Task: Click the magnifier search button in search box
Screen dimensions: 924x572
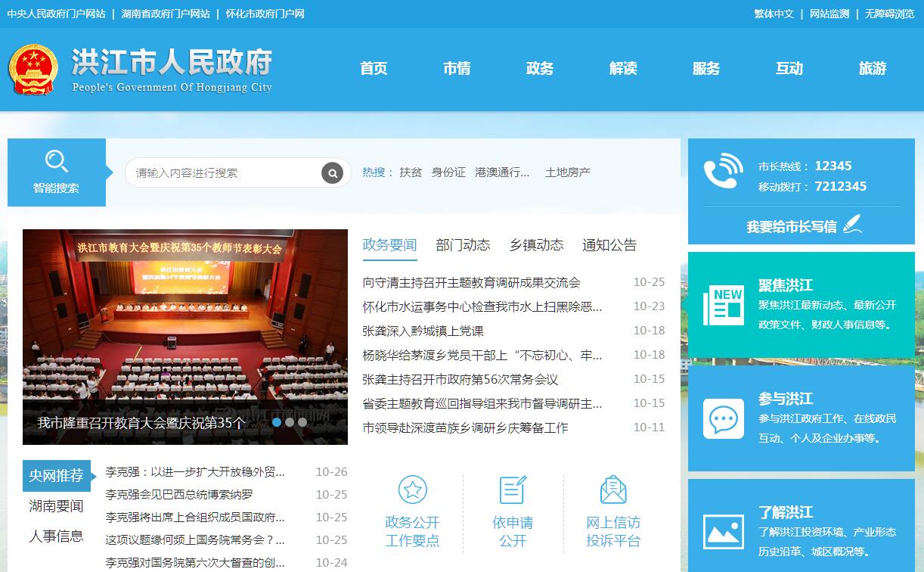Action: [x=332, y=173]
